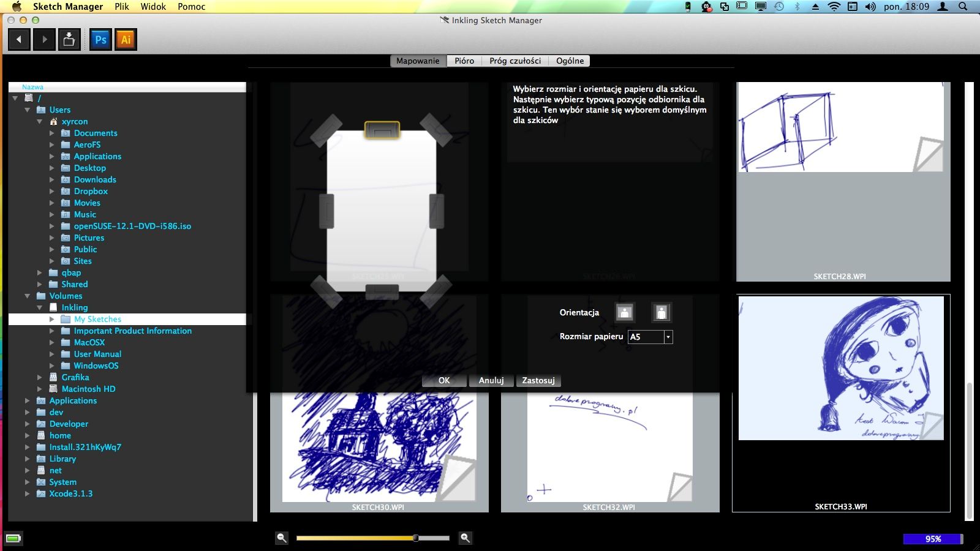
Task: Select the openSUSE-12.1-DVD-i586.iso entry
Action: coord(132,226)
